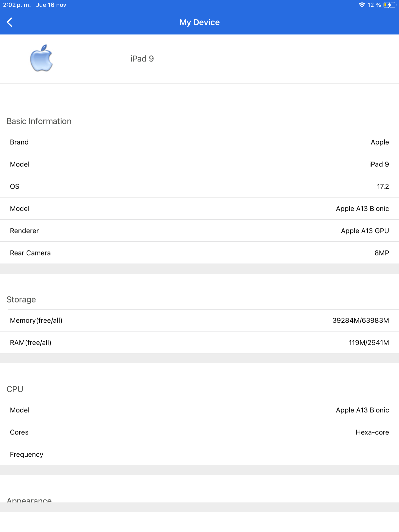Tap the My Device title
Viewport: 399px width, 532px height.
tap(199, 22)
